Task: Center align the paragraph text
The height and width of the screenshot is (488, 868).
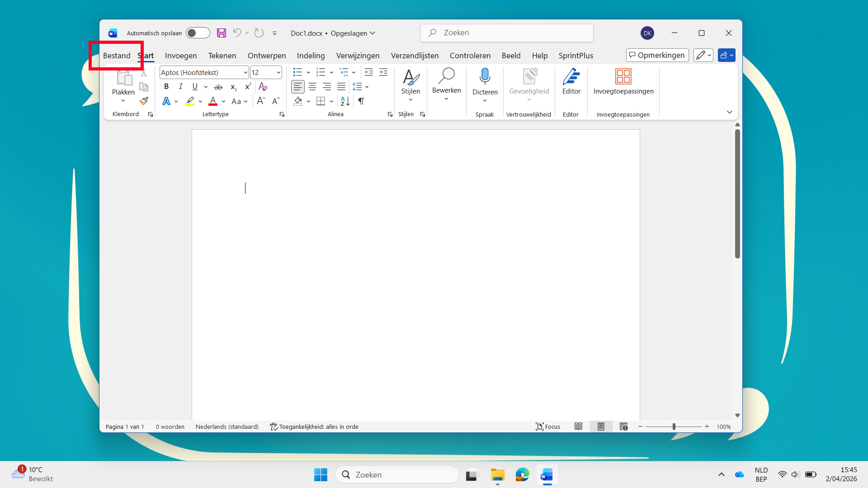Action: (312, 87)
